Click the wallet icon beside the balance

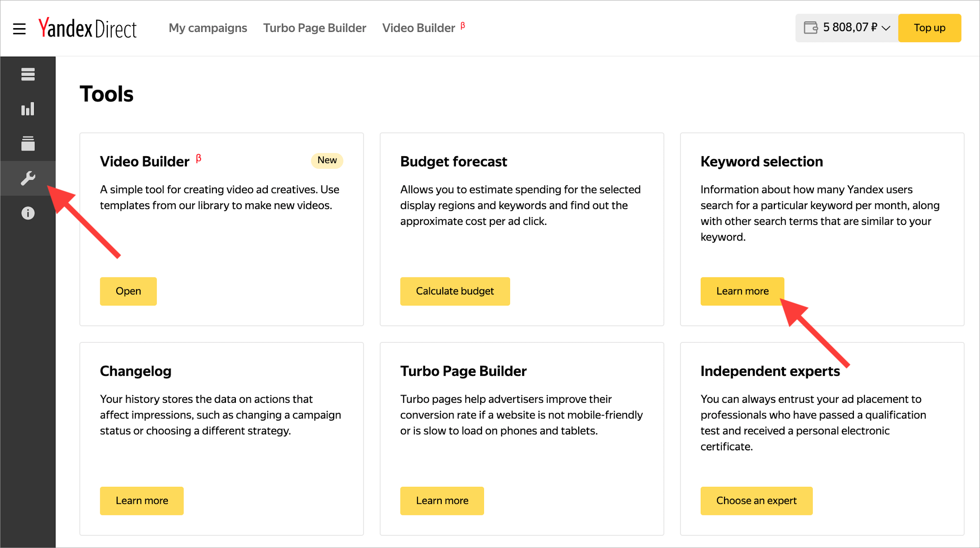click(x=810, y=28)
